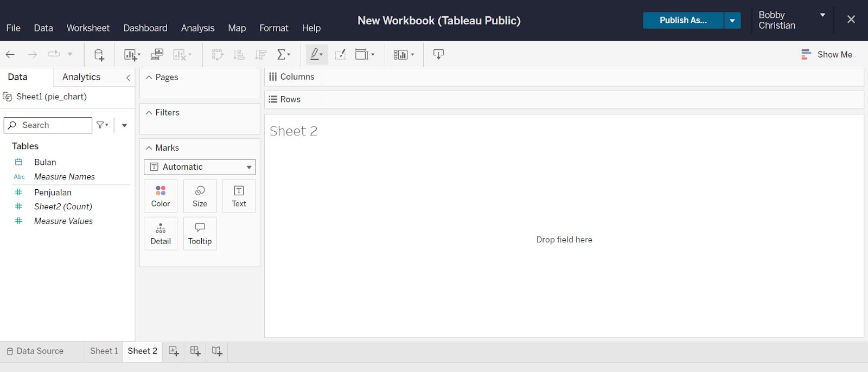Viewport: 868px width, 372px height.
Task: Click the New Data Source icon
Action: tap(99, 55)
